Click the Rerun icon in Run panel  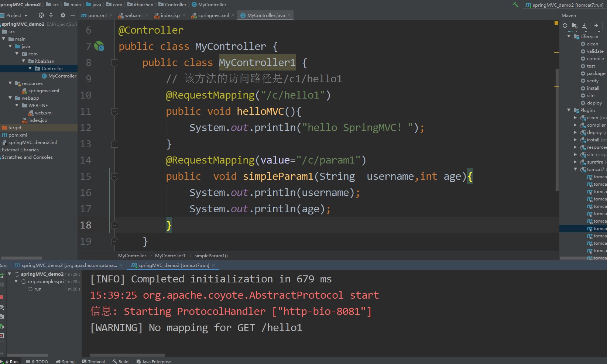(x=2, y=275)
